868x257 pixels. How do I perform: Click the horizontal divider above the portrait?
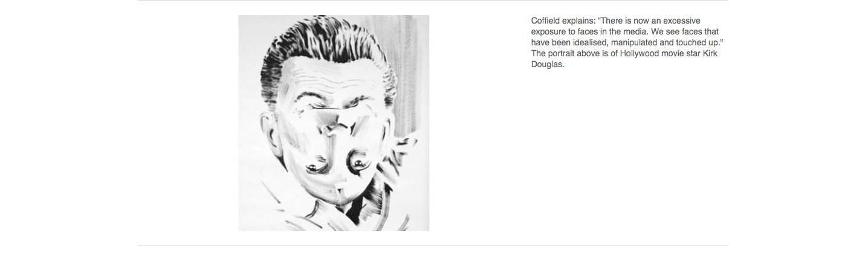pyautogui.click(x=433, y=1)
